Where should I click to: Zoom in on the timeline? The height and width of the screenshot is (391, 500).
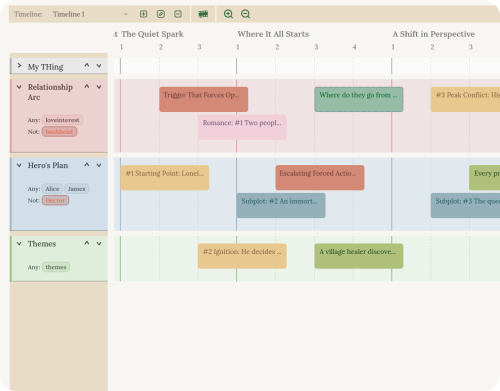[228, 14]
